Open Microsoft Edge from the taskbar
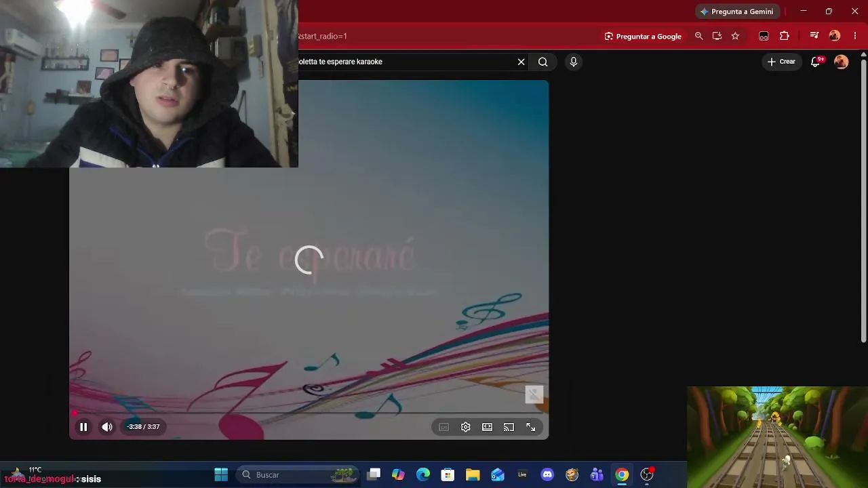This screenshot has height=488, width=868. [423, 474]
